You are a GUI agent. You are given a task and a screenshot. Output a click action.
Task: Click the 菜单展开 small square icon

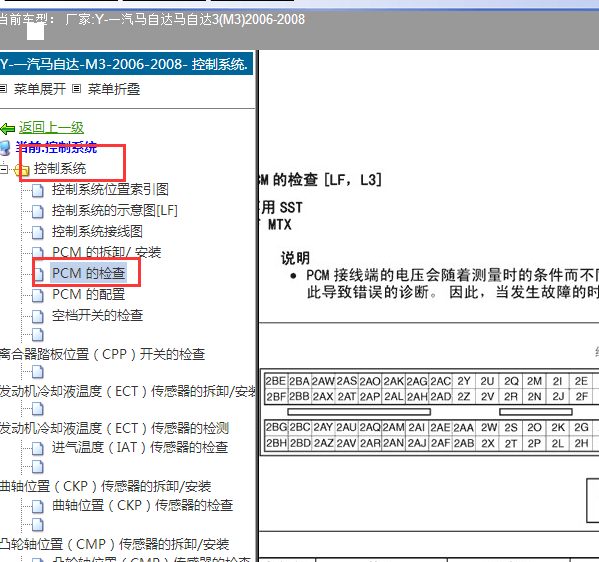[x=3, y=89]
